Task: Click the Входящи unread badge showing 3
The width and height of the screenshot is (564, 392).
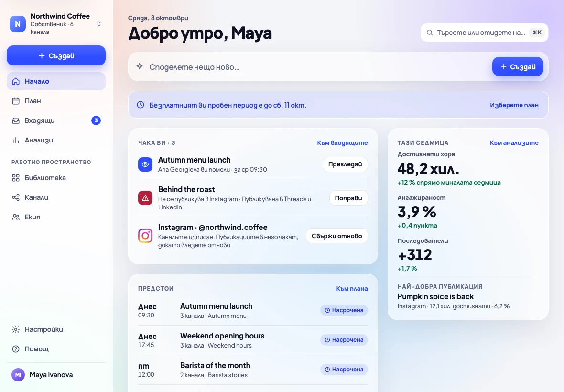Action: [96, 120]
